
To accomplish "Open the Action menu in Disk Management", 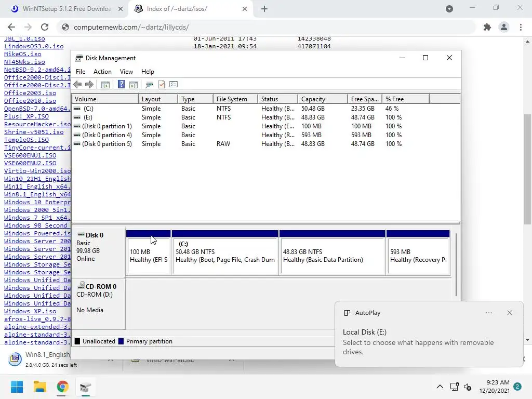I will pos(102,72).
